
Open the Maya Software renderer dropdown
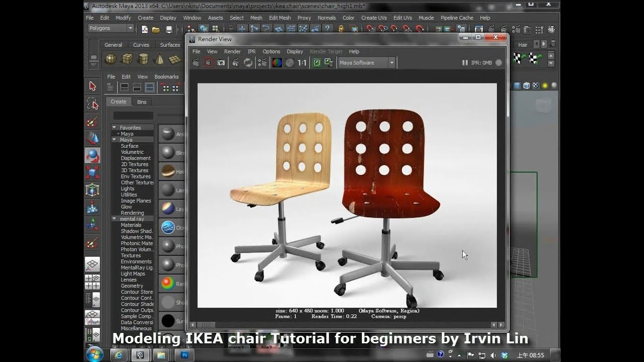pos(367,63)
